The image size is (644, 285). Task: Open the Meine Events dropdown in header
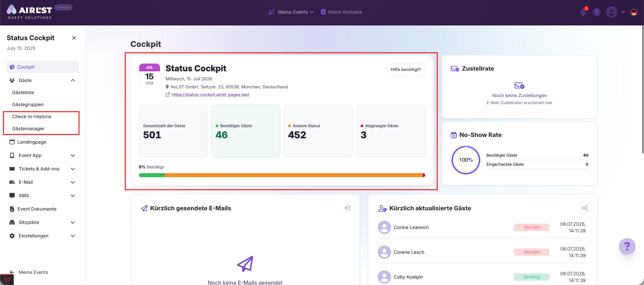pyautogui.click(x=291, y=12)
